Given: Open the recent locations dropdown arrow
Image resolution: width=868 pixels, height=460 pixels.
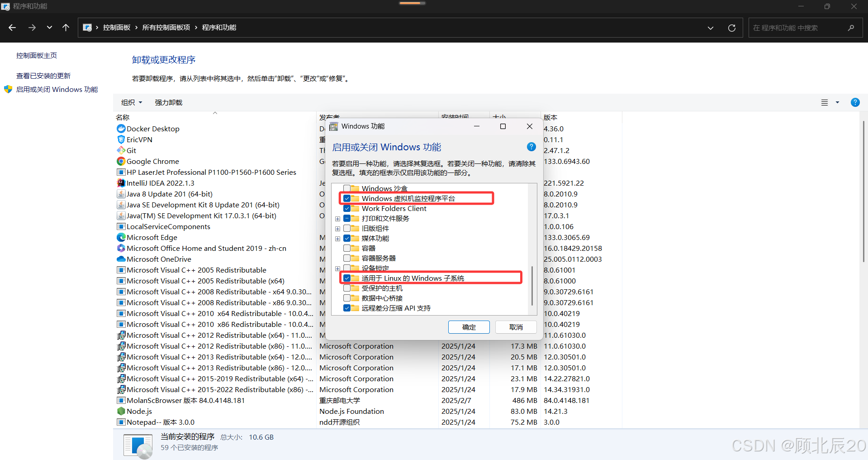Looking at the screenshot, I should pos(49,28).
